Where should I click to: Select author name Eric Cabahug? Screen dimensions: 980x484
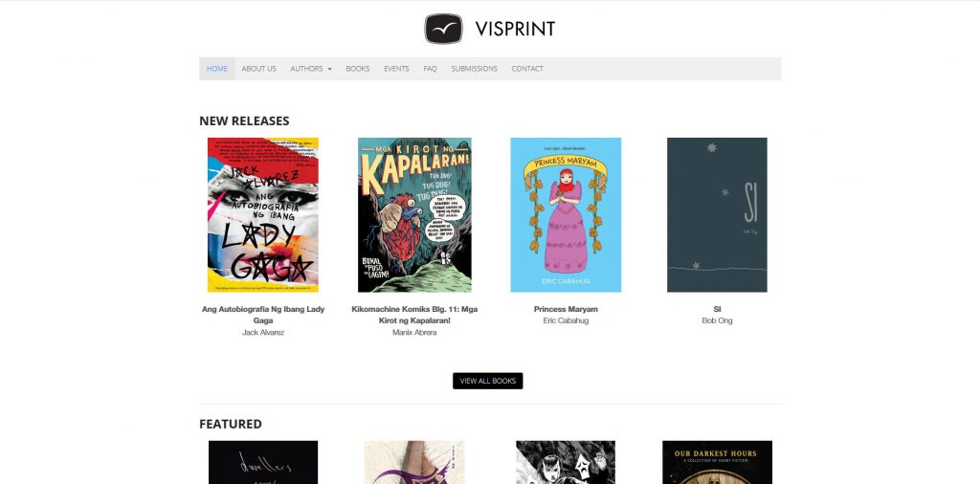coord(566,320)
